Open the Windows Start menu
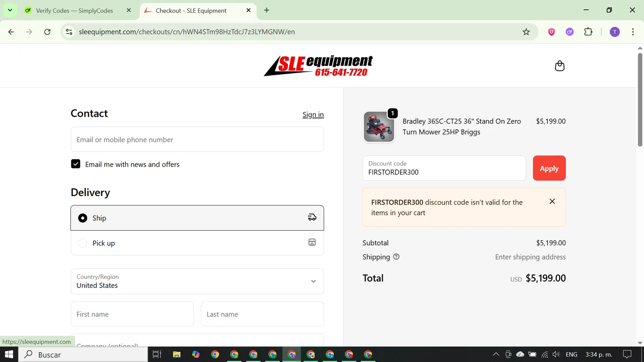 [9, 354]
